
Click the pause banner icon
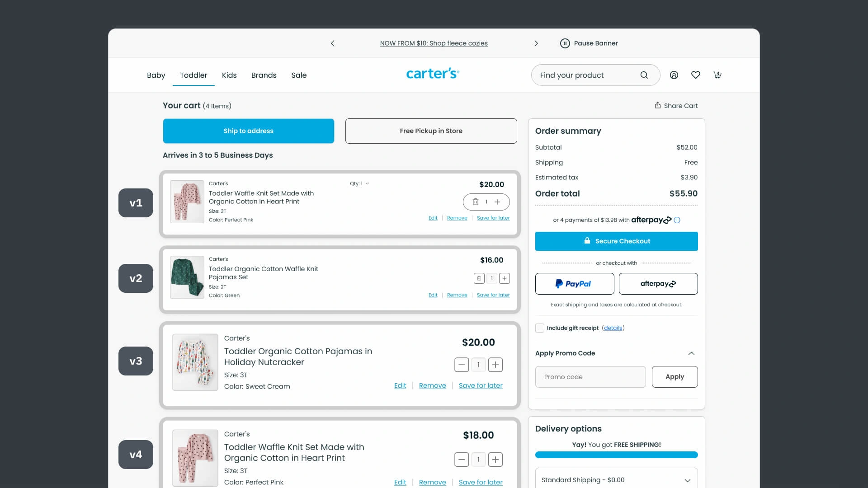click(565, 43)
